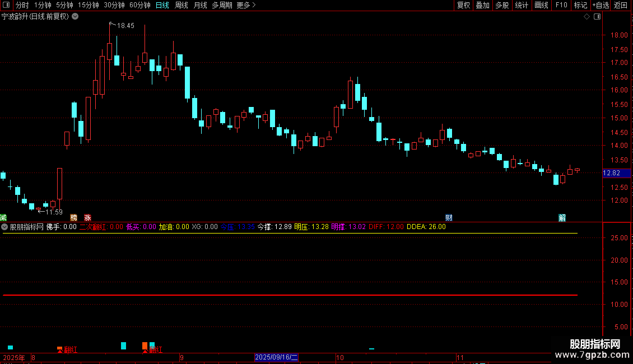
Task: Click the red 涨 marker icon
Action: [87, 218]
